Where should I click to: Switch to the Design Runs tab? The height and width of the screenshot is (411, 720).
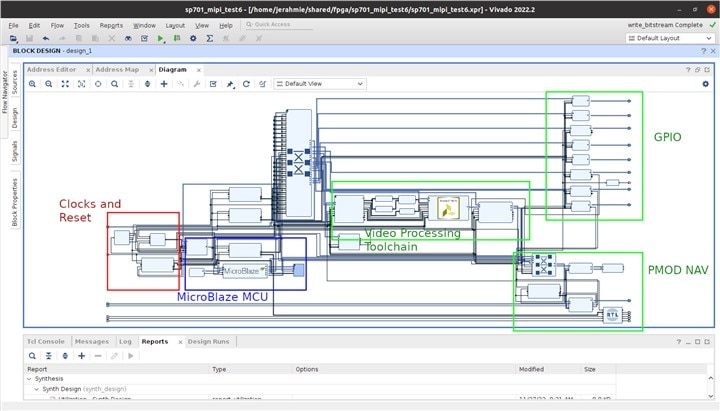click(x=208, y=342)
